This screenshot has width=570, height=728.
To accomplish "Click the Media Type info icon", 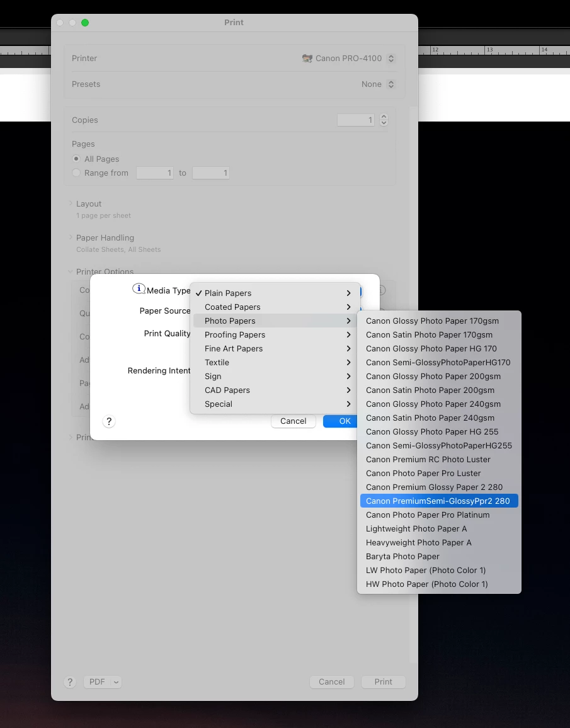I will point(139,289).
